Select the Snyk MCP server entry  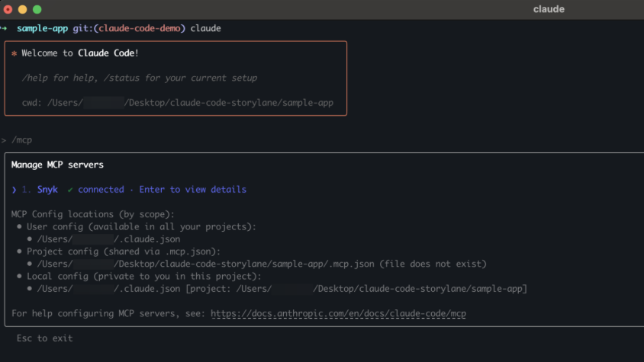click(47, 190)
